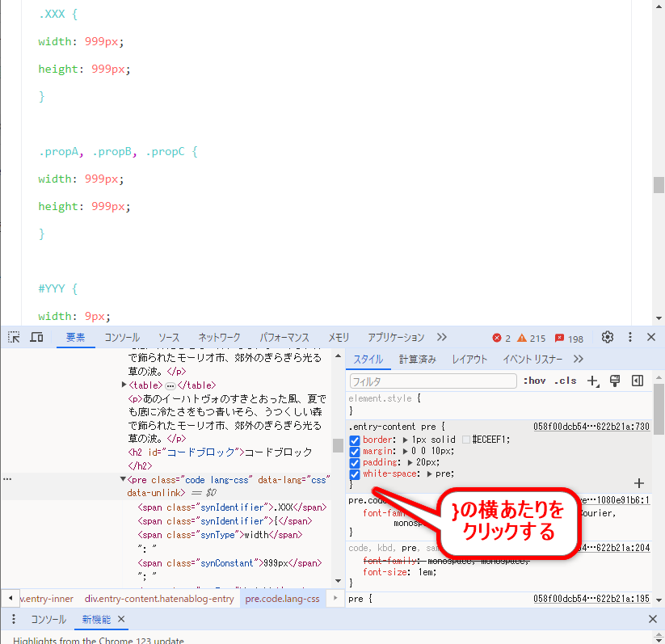Open stylesheet link ending 622b21a:195
The height and width of the screenshot is (644, 665).
[x=591, y=599]
